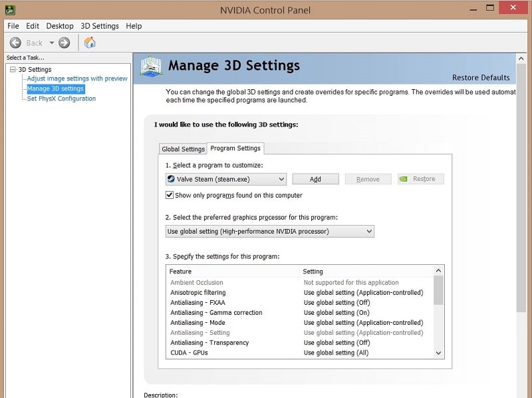Screen dimensions: 532x398
Task: Click the Back arrow toolbar icon
Action: (x=15, y=43)
